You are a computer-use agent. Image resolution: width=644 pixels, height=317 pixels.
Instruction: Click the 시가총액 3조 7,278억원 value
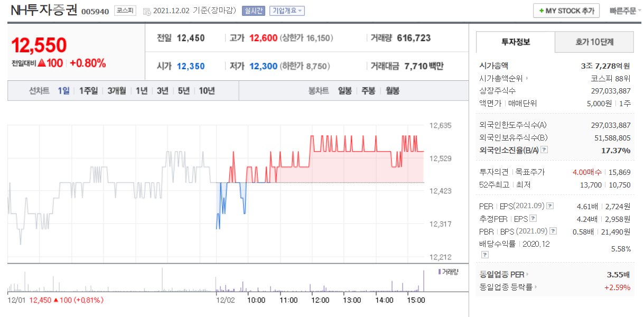(605, 66)
